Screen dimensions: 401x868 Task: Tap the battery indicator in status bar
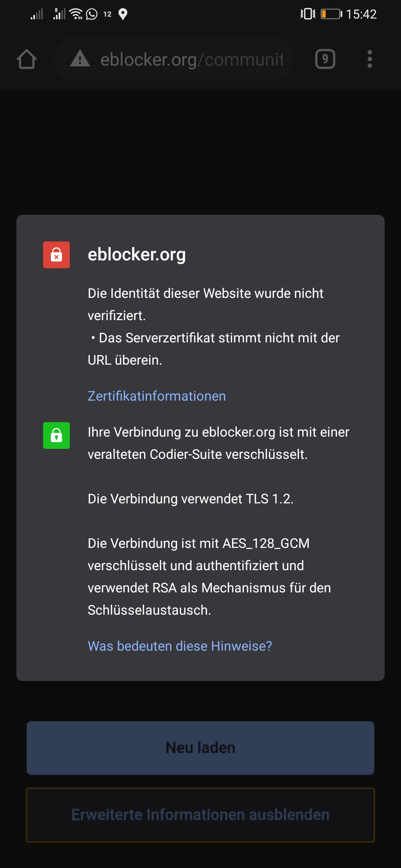[x=332, y=14]
